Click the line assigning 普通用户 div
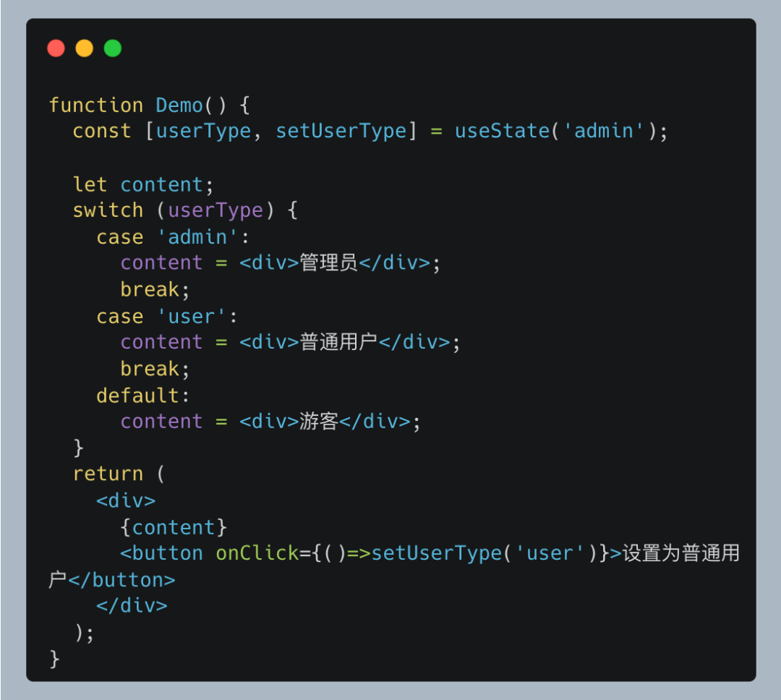This screenshot has height=700, width=781. (x=290, y=342)
